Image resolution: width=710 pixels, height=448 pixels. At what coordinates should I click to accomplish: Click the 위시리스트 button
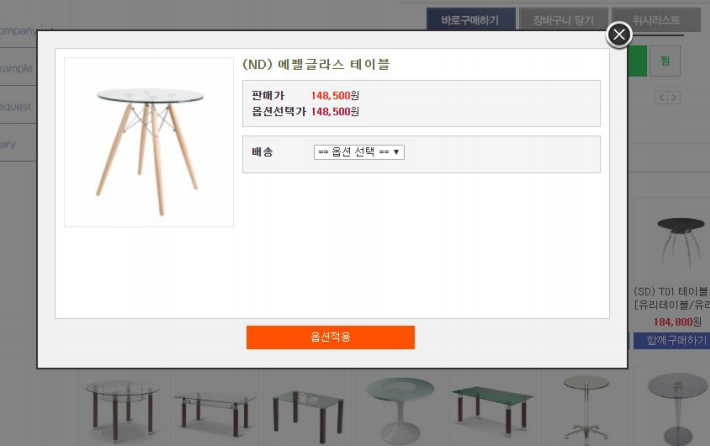(656, 20)
